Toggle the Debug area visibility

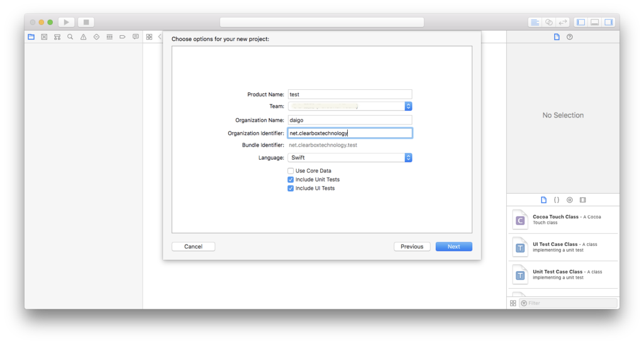click(595, 22)
